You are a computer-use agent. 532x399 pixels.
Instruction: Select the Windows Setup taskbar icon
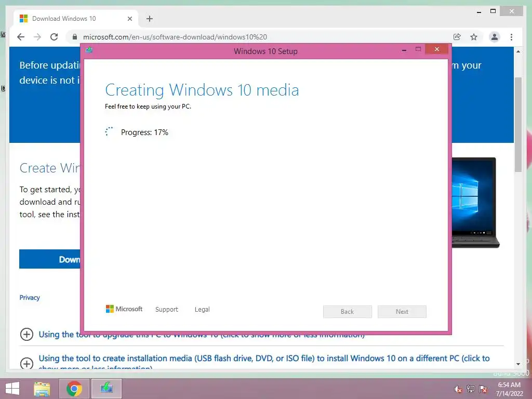(x=107, y=389)
